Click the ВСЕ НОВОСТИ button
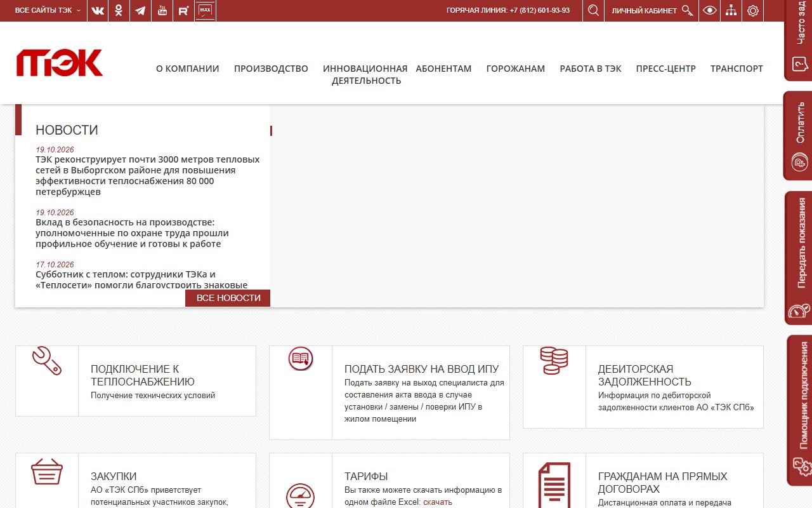This screenshot has width=812, height=508. (x=228, y=298)
